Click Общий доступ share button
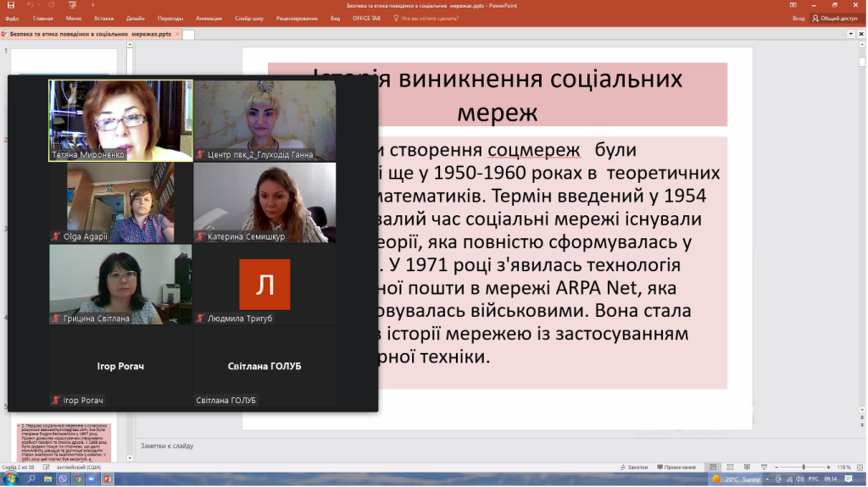 834,18
